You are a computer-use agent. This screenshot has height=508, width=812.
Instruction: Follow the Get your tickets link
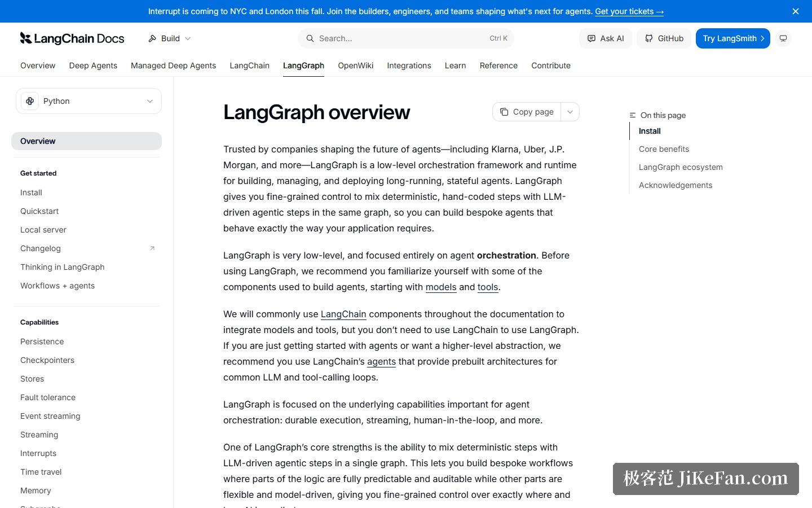tap(629, 11)
